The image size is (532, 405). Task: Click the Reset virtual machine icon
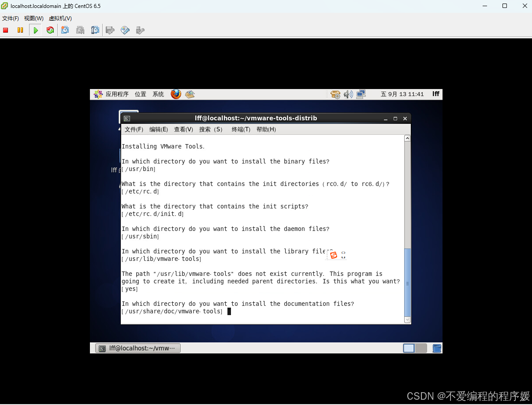pos(50,30)
